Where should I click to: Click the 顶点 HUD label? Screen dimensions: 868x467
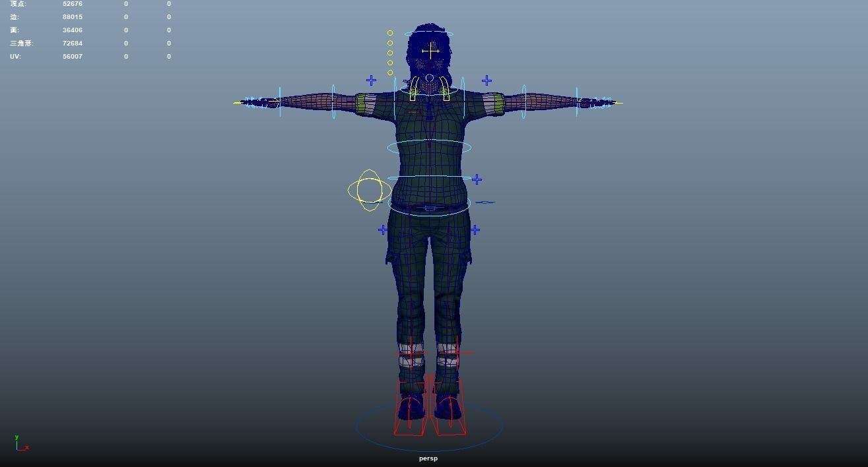pos(18,4)
